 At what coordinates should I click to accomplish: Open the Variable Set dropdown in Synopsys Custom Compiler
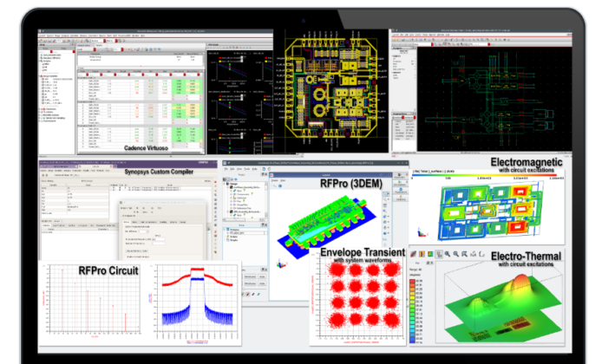pos(57,221)
